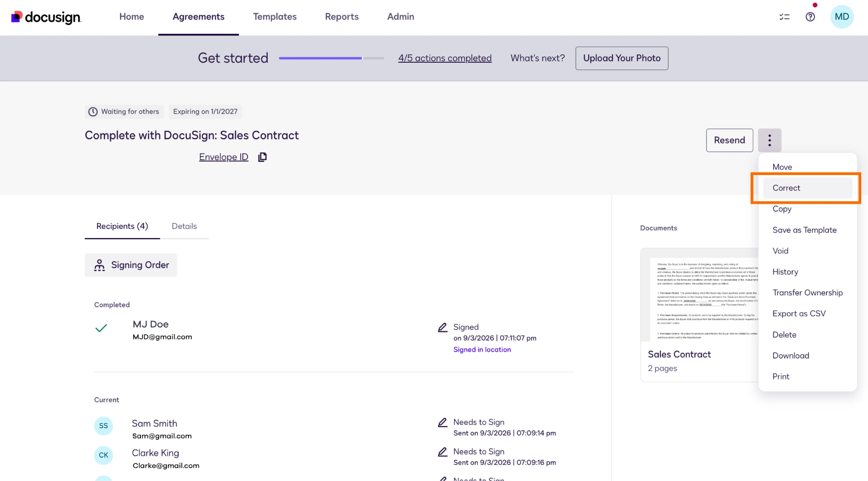
Task: Click the Sales Contract document title
Action: pyautogui.click(x=679, y=355)
